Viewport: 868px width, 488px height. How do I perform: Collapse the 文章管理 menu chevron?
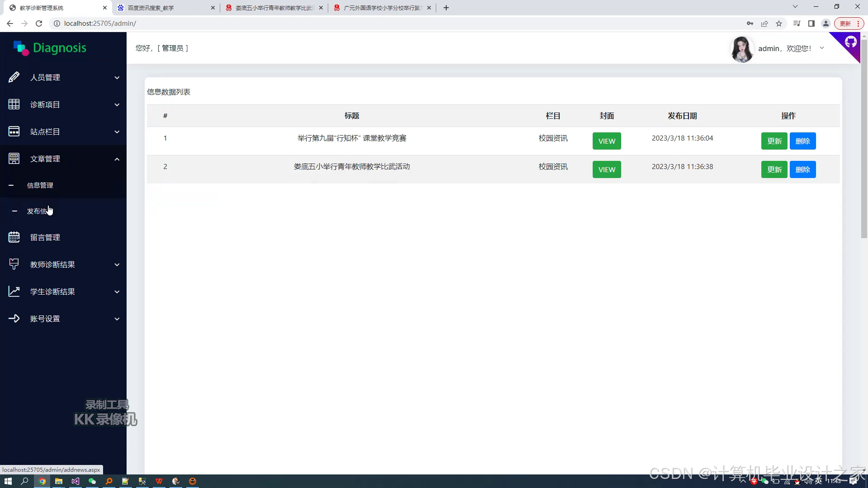(117, 159)
